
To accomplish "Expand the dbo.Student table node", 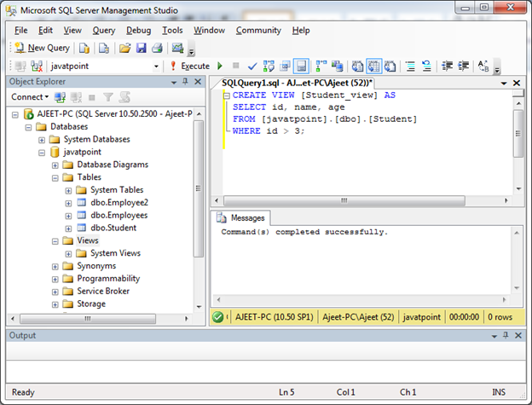I will [x=68, y=229].
